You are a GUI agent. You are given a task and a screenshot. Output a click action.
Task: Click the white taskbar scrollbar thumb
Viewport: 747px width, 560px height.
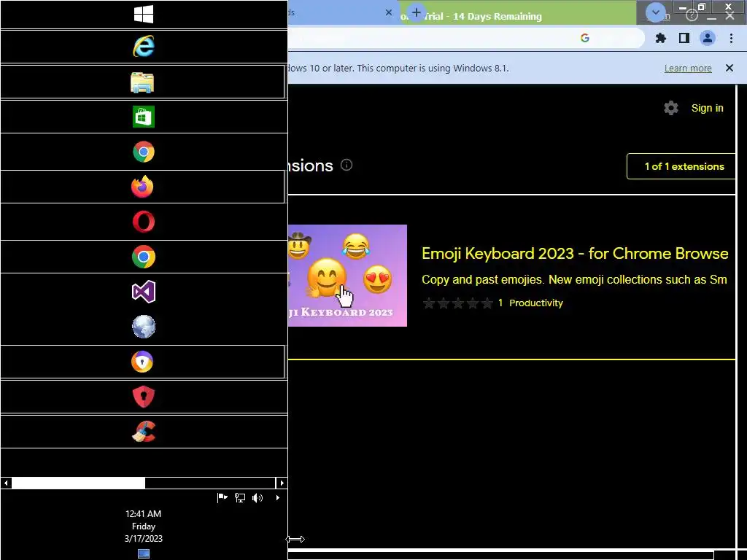click(x=78, y=483)
